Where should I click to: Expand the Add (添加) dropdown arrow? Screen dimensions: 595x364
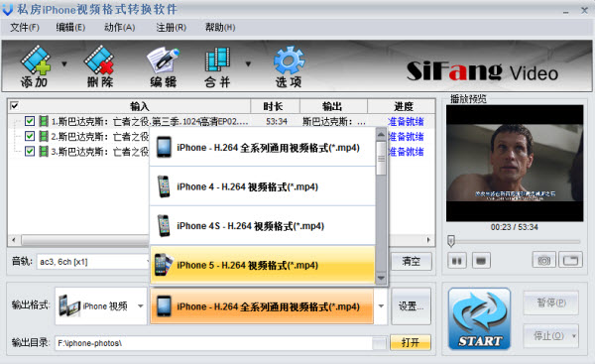pos(64,64)
